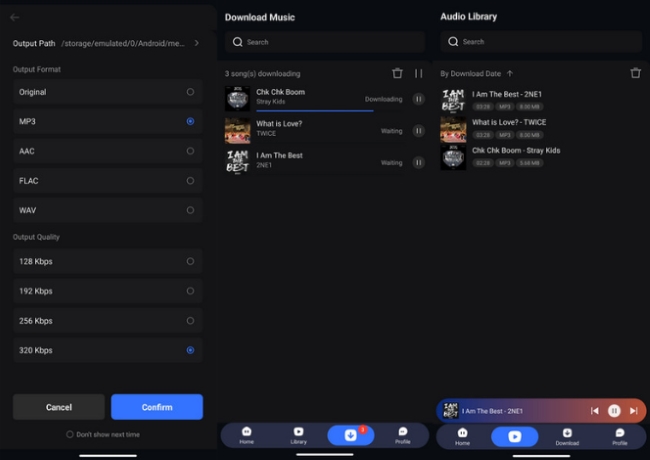Open Chk Chk Boom album thumbnail in downloads
650x460 pixels.
238,99
